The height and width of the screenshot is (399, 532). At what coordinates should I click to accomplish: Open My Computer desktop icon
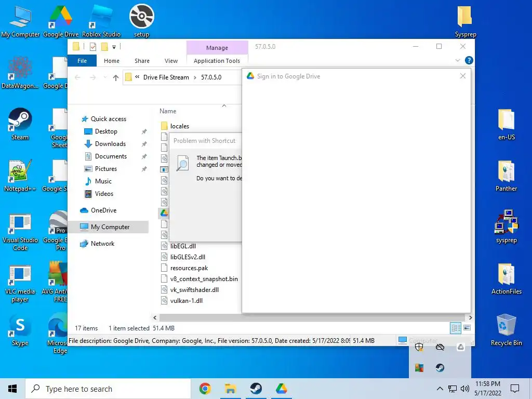tap(20, 21)
